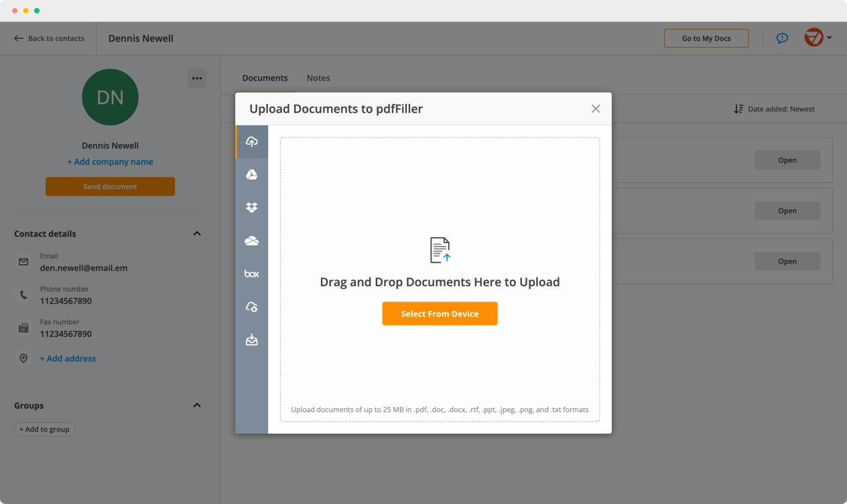Click Select From Device button
This screenshot has width=847, height=504.
click(440, 314)
